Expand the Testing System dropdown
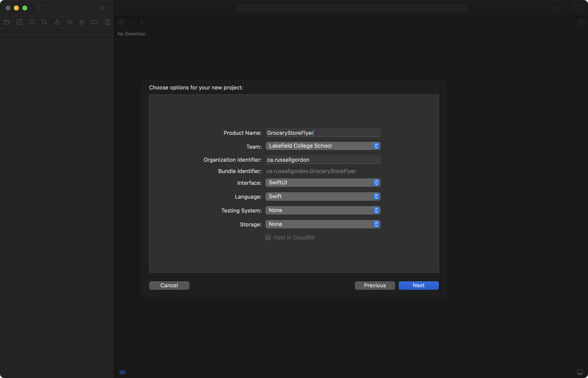 click(x=323, y=210)
